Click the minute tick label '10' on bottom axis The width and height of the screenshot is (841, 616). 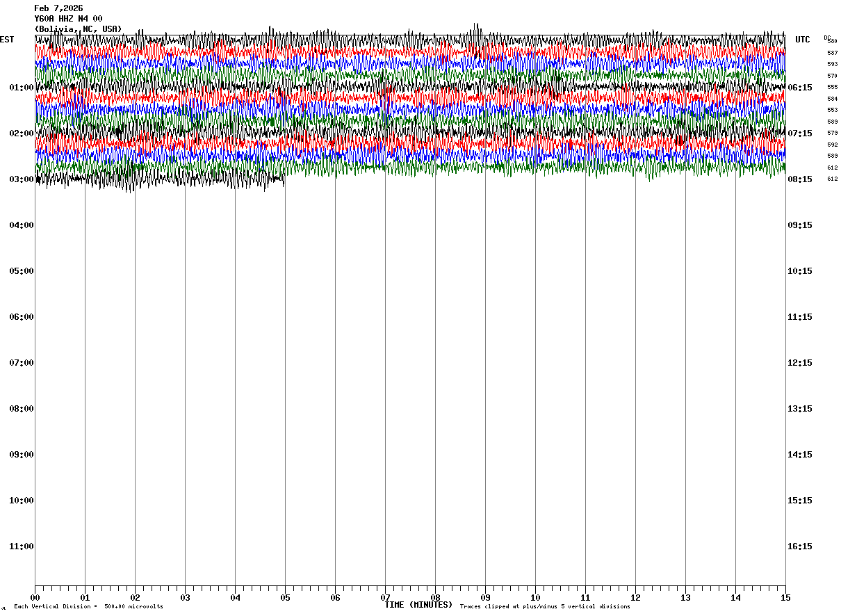coord(535,598)
